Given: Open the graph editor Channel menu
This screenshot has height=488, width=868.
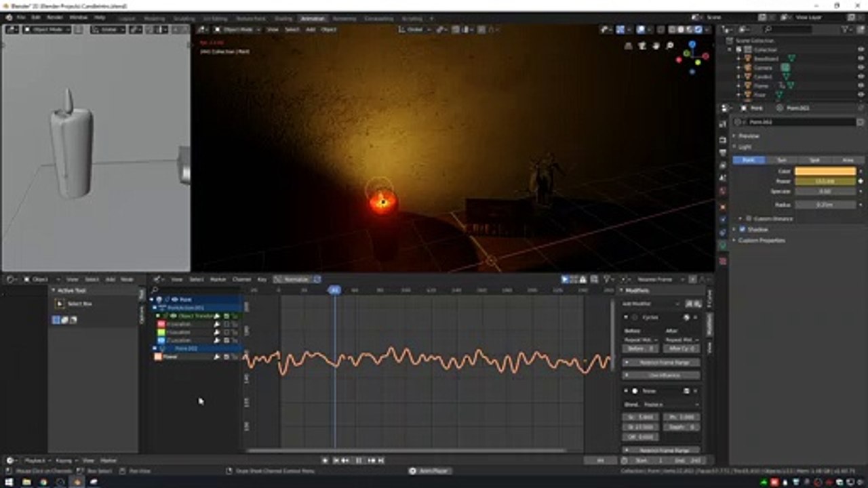Looking at the screenshot, I should click(241, 279).
